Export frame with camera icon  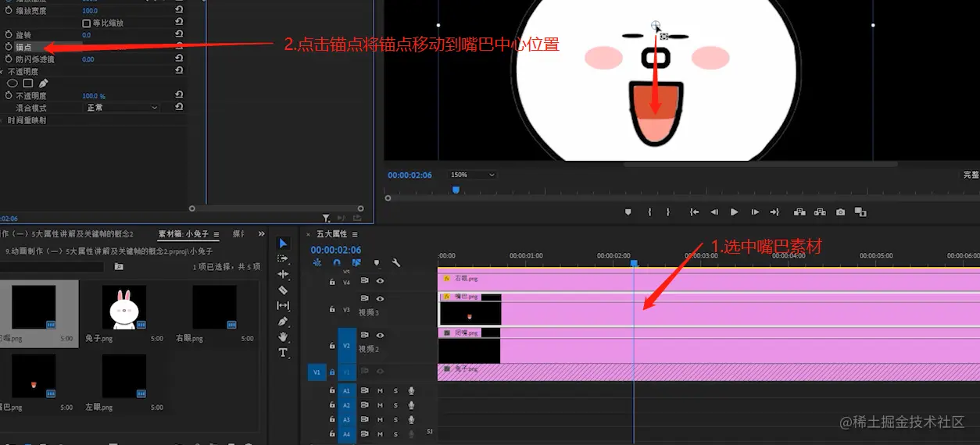[840, 212]
